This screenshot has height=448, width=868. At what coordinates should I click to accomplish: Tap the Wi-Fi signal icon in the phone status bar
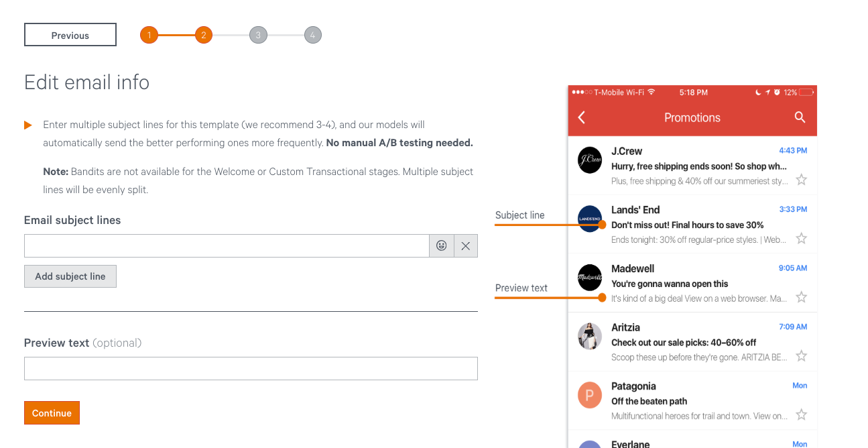(x=651, y=92)
